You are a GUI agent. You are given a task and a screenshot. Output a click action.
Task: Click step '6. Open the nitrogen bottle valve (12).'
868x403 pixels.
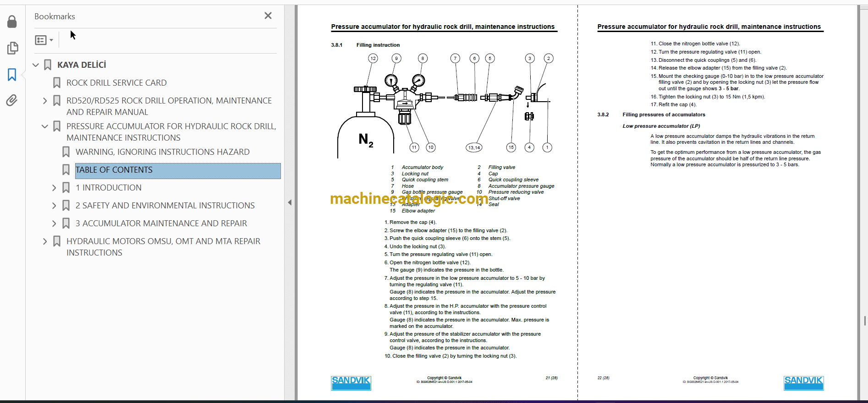(x=428, y=262)
